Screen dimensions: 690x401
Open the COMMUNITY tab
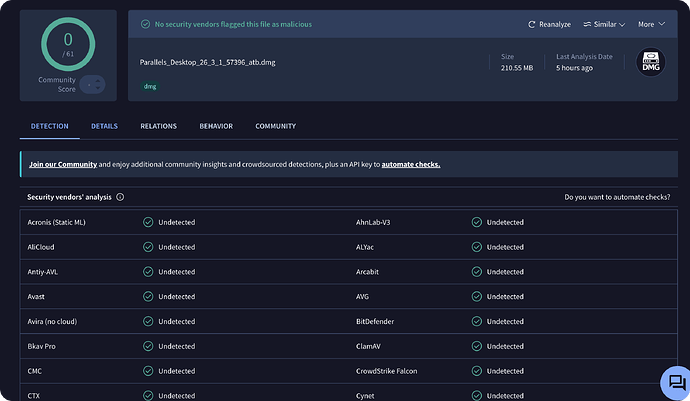275,126
